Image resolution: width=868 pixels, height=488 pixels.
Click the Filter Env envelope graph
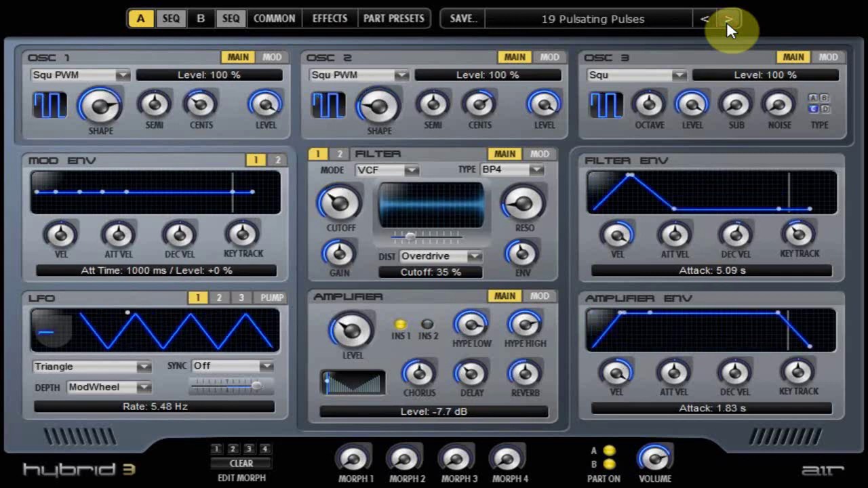712,193
